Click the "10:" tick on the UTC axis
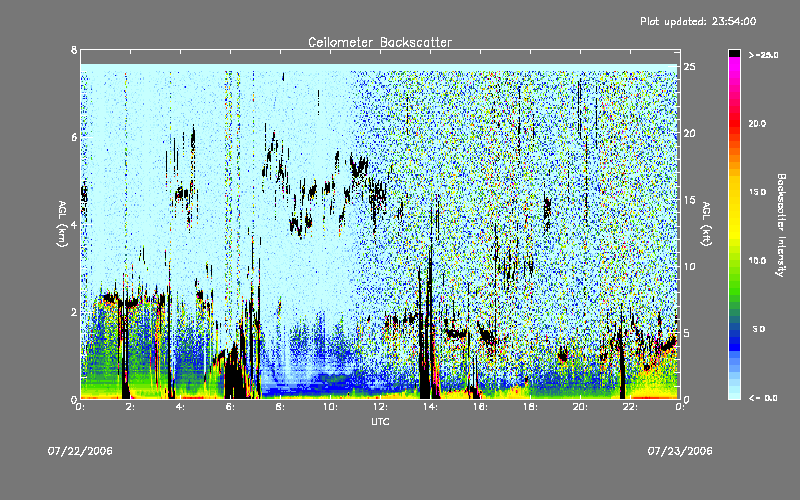Image resolution: width=800 pixels, height=500 pixels. tap(331, 407)
